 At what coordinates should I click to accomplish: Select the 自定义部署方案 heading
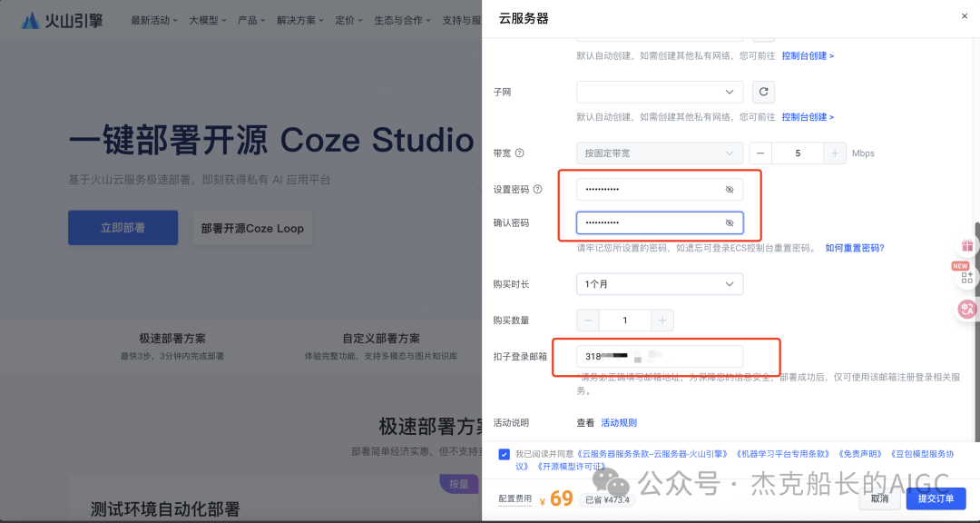(381, 339)
